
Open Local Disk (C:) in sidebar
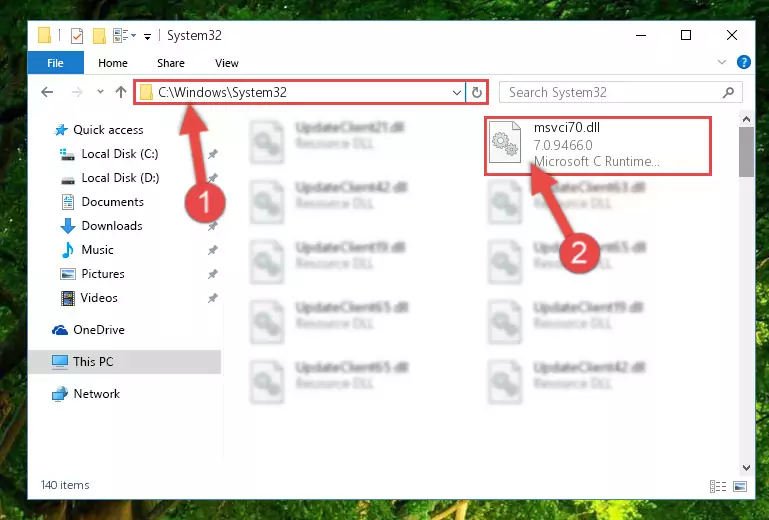click(120, 154)
